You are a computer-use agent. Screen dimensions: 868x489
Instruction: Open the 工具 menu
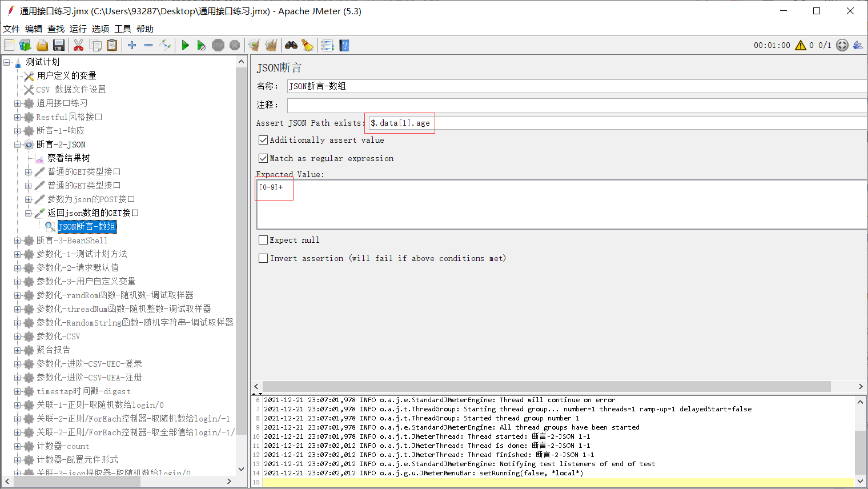[x=123, y=29]
